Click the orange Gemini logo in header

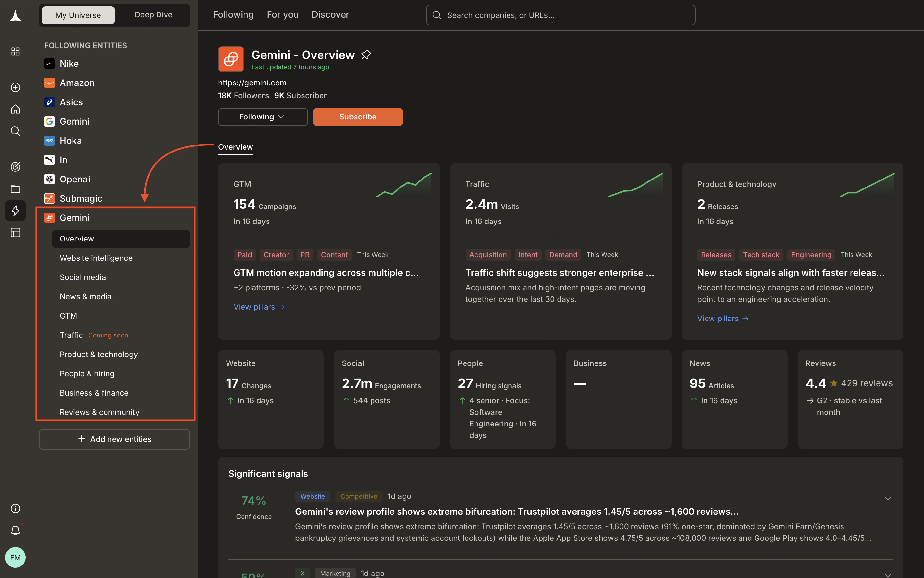231,59
